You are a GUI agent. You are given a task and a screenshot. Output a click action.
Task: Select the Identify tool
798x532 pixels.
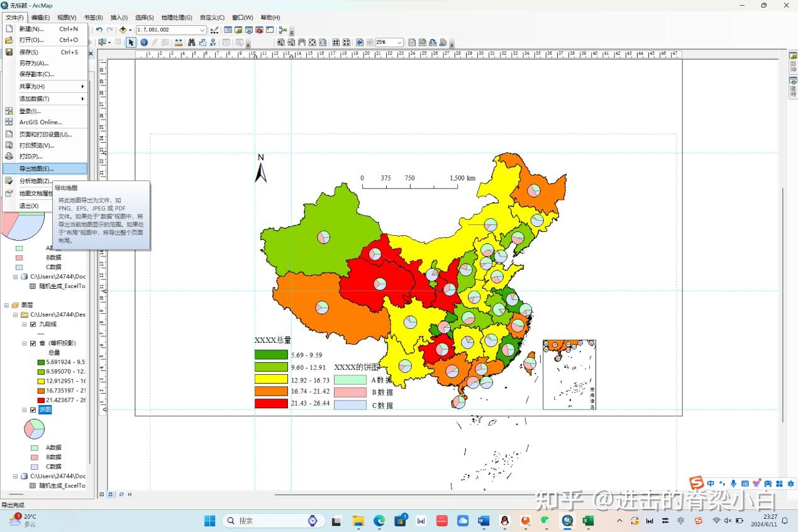pyautogui.click(x=144, y=42)
